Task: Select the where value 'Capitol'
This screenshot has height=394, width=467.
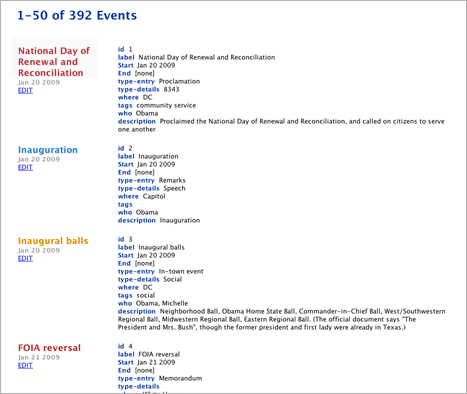Action: 154,196
